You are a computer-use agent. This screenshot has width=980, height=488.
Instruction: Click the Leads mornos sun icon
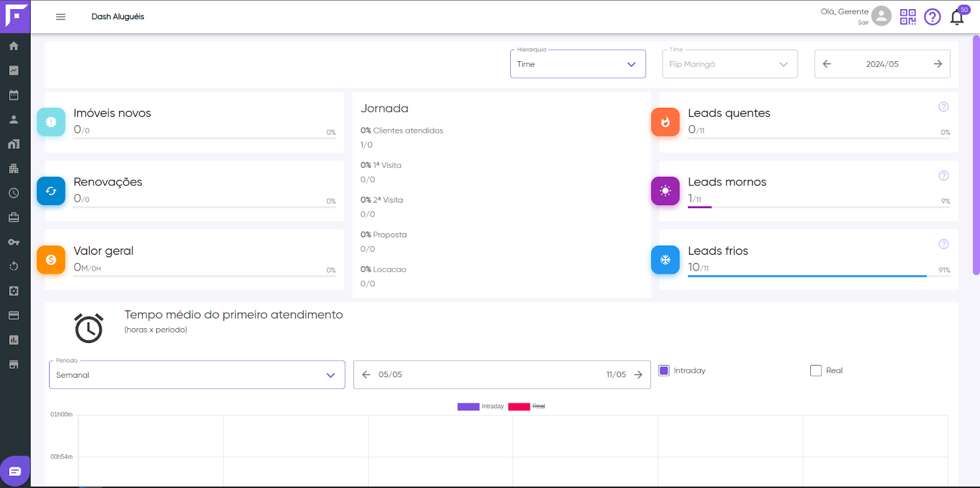[x=665, y=191]
